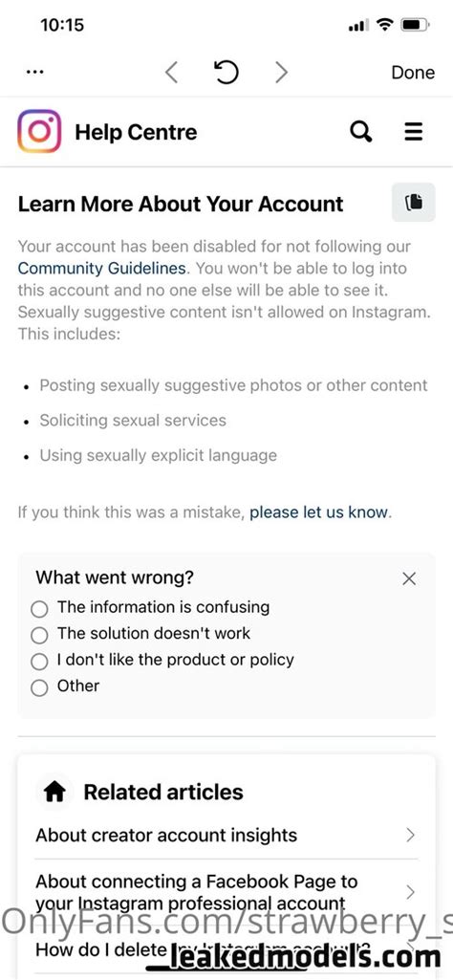Click the copy article icon button
The width and height of the screenshot is (453, 980).
point(414,203)
